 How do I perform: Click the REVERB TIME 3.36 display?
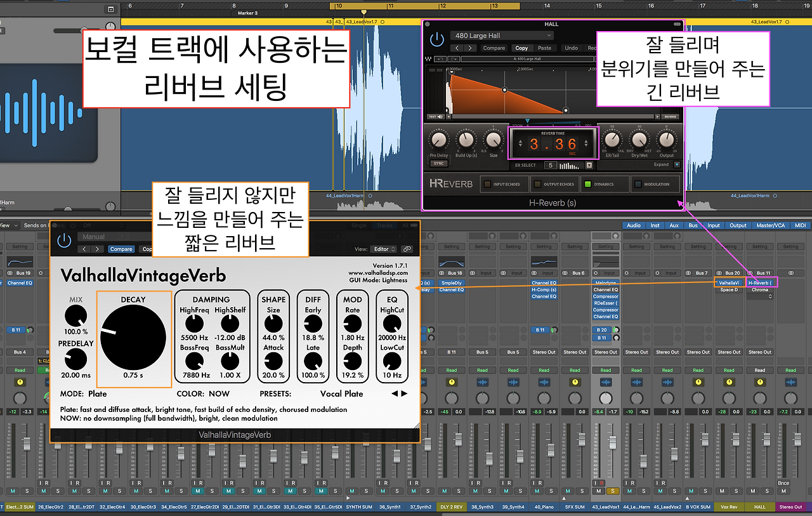pyautogui.click(x=553, y=143)
